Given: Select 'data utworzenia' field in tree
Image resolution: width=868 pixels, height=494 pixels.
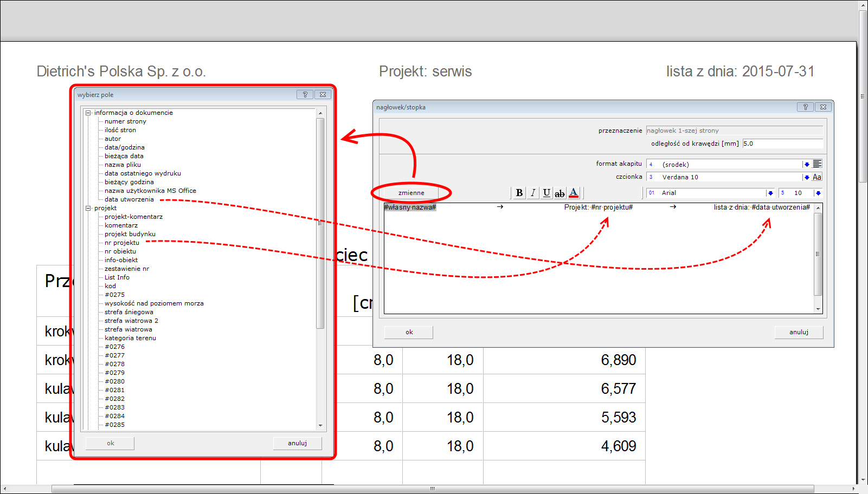Looking at the screenshot, I should click(x=129, y=199).
